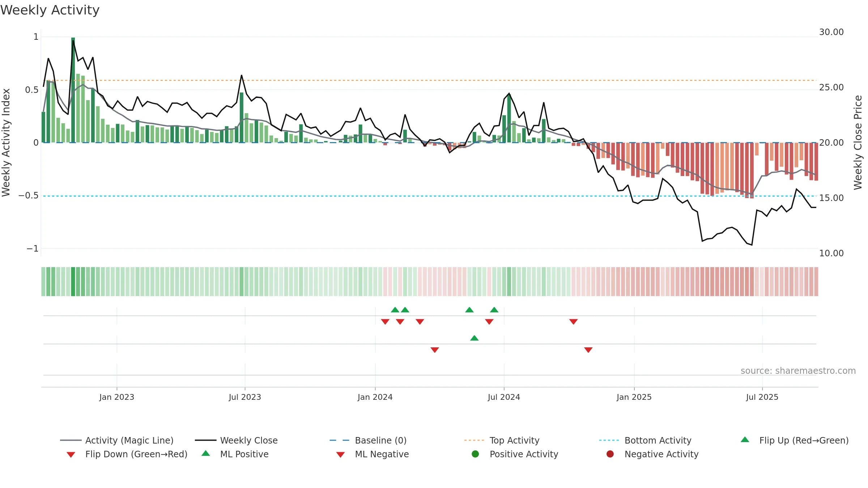Toggle Flip Down (Green→Red) legend entry
The height and width of the screenshot is (488, 868).
[127, 454]
